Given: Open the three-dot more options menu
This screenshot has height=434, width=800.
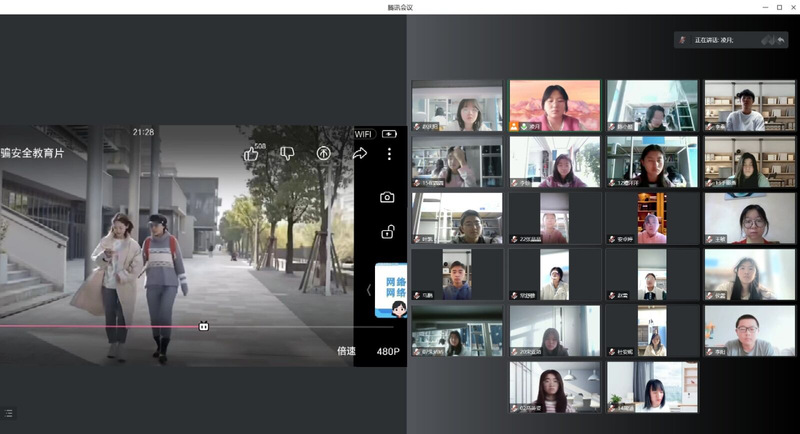Looking at the screenshot, I should tap(389, 154).
